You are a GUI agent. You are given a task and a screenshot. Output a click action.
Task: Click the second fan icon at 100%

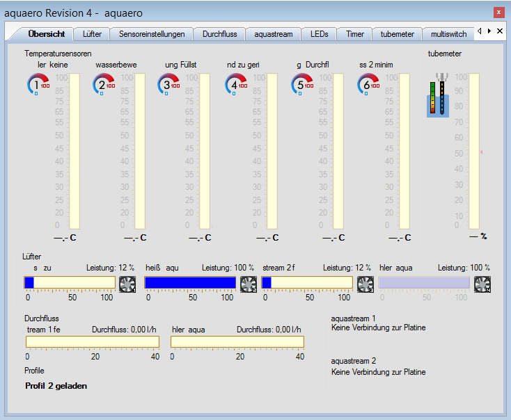pos(248,284)
